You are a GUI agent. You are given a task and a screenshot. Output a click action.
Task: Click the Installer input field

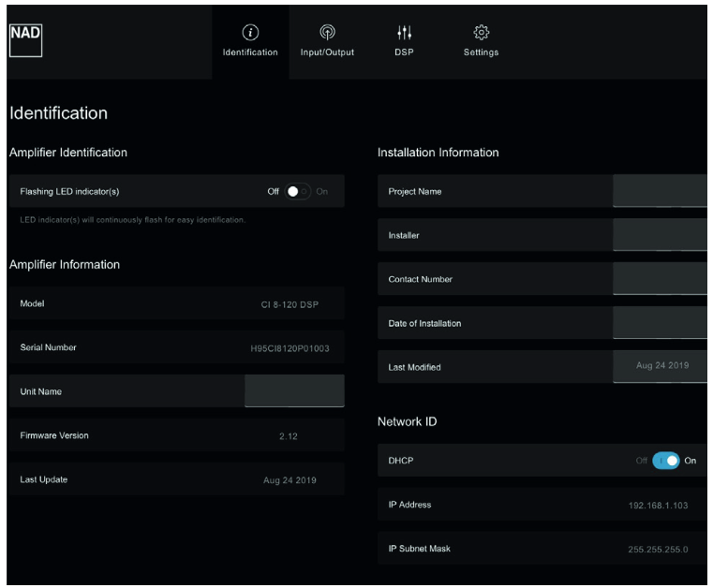(x=660, y=235)
